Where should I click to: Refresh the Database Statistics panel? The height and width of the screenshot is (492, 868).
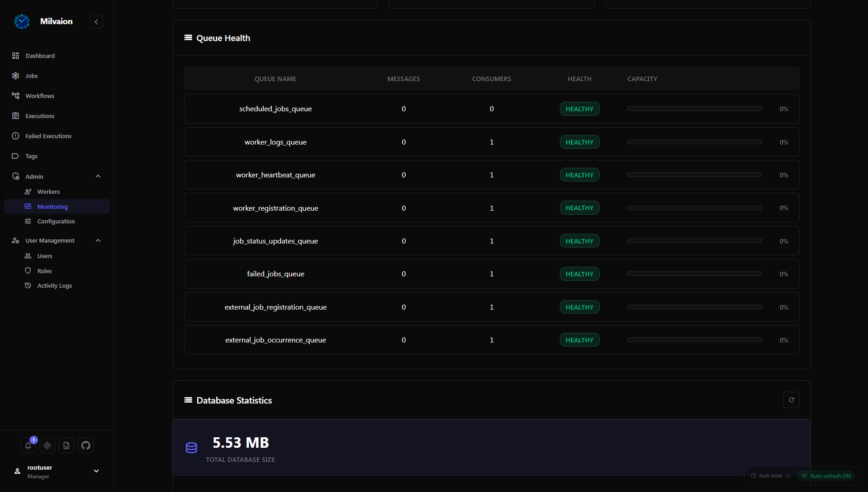click(x=791, y=400)
